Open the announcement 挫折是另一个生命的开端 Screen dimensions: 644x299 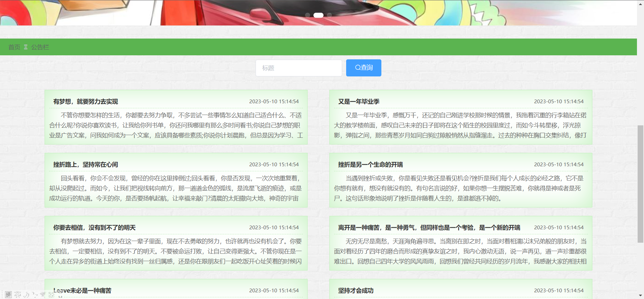point(370,165)
